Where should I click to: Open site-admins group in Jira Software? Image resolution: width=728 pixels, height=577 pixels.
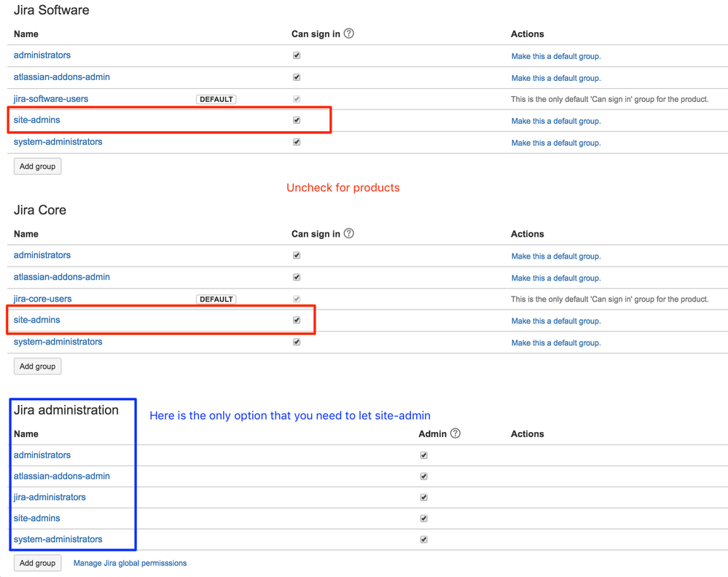pyautogui.click(x=36, y=119)
